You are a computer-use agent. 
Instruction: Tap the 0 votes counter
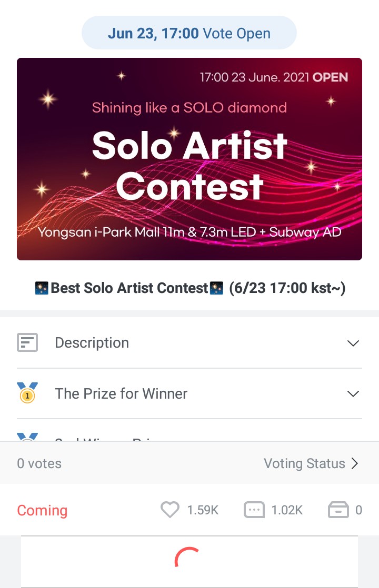(x=39, y=463)
